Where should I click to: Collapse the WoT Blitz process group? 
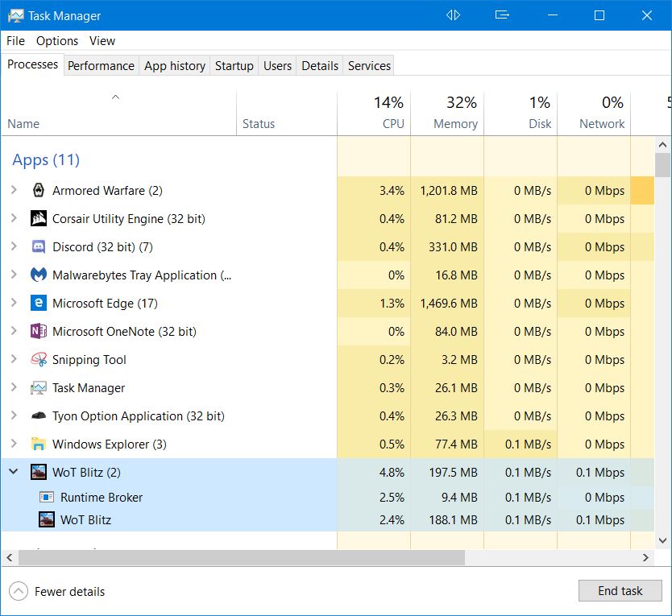pyautogui.click(x=14, y=472)
